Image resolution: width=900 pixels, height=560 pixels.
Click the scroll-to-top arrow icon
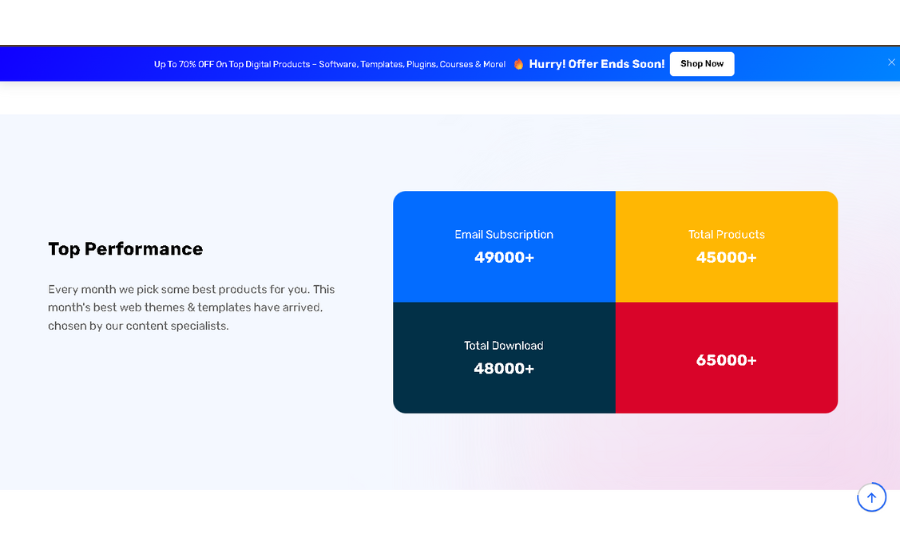point(871,497)
